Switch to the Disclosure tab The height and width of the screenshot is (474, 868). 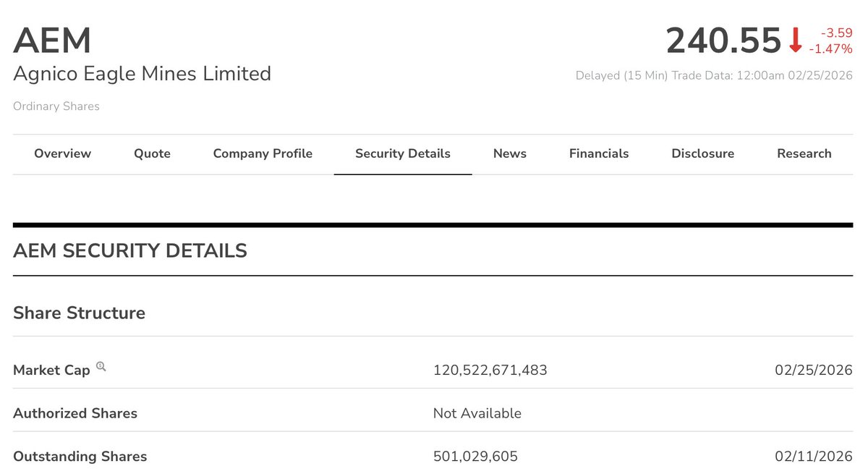tap(702, 153)
